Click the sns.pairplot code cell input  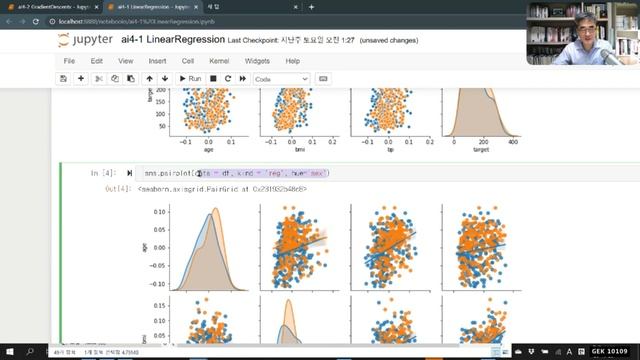[388, 173]
